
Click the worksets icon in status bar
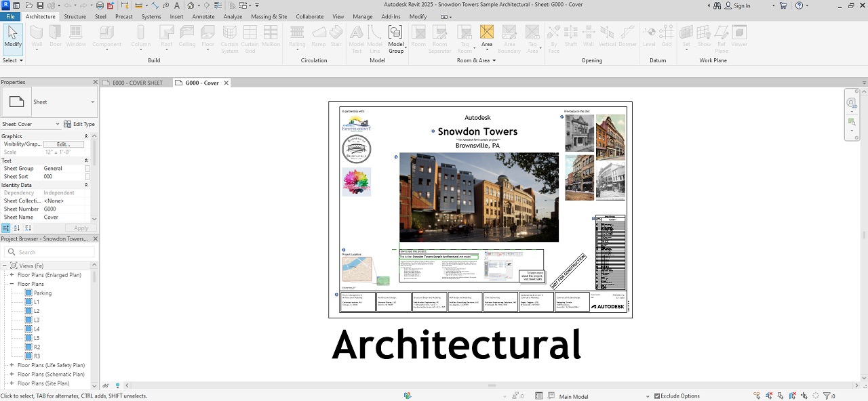click(x=408, y=396)
